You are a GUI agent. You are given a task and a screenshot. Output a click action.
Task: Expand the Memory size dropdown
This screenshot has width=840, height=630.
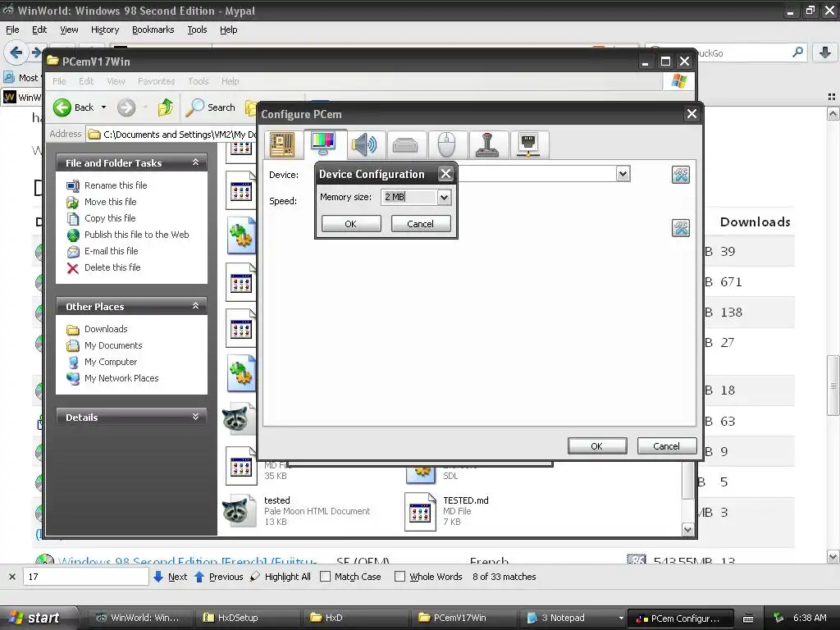coord(444,197)
